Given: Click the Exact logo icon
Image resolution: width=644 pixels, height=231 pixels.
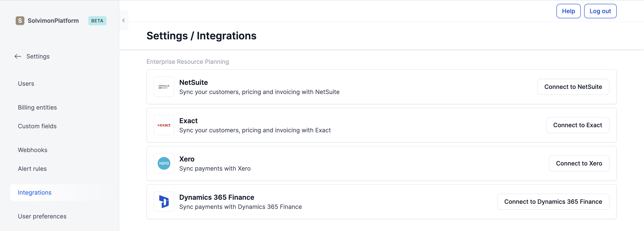Looking at the screenshot, I should click(x=164, y=125).
